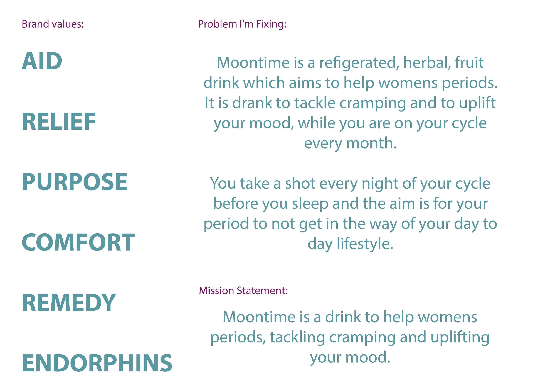Click the line starting 'Moontime is a refigerated'
This screenshot has width=555, height=392.
tap(350, 62)
